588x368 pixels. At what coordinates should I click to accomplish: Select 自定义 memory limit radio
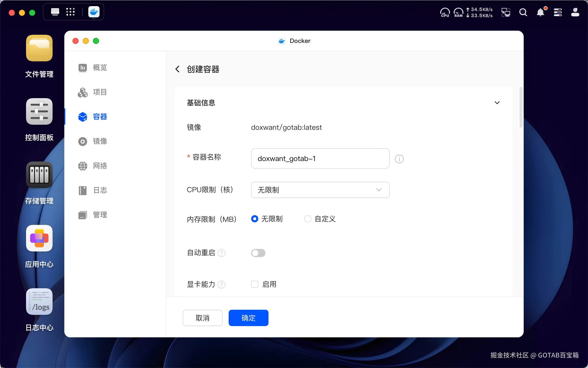pos(308,219)
